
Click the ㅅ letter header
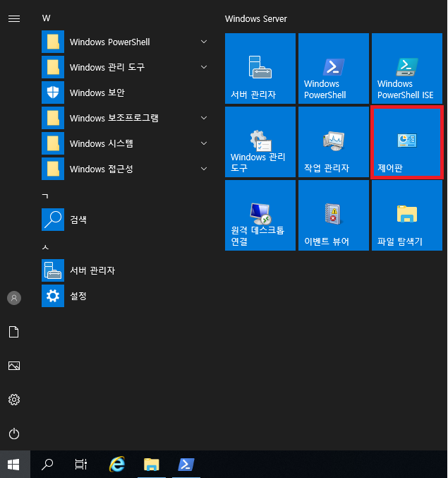45,247
